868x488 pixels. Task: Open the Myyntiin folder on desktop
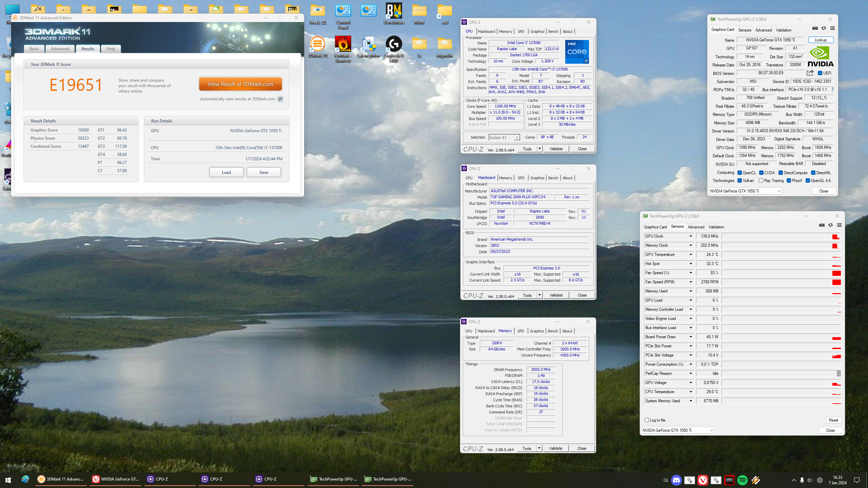(x=445, y=47)
